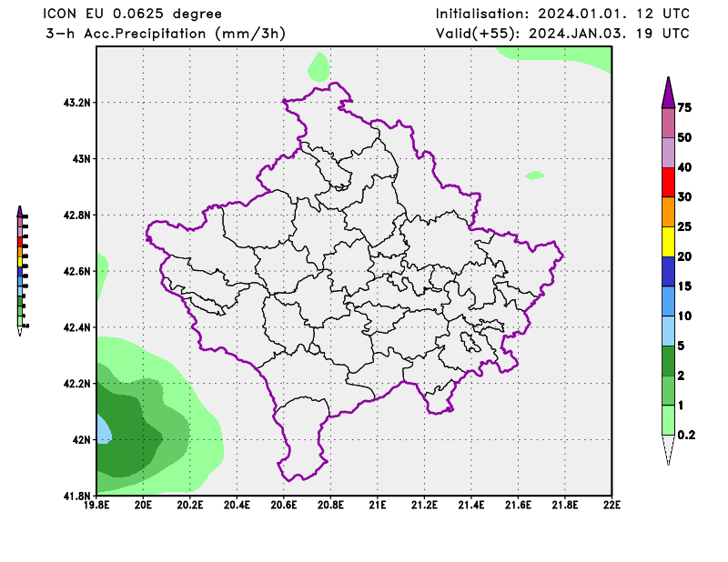The image size is (728, 562).
Task: Click the '42.6N' latitude axis label
Action: coord(77,271)
